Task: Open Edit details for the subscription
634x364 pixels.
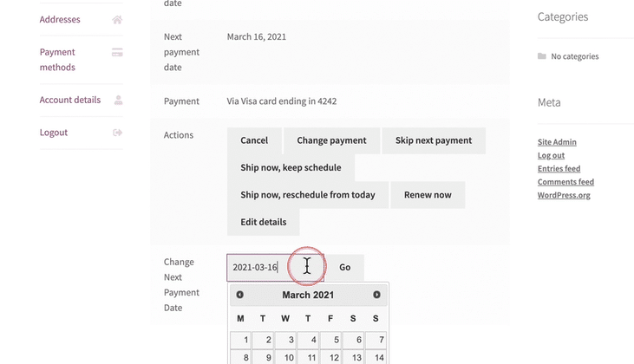Action: point(263,222)
